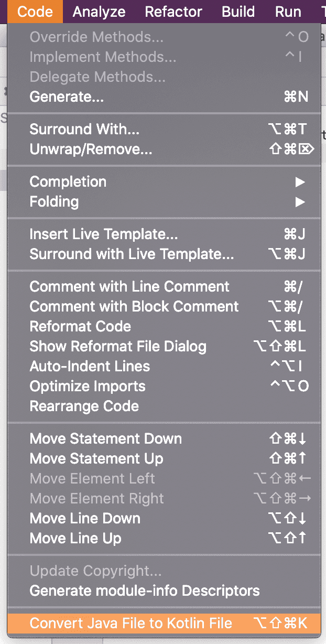Comment with Block Comment

(x=134, y=306)
